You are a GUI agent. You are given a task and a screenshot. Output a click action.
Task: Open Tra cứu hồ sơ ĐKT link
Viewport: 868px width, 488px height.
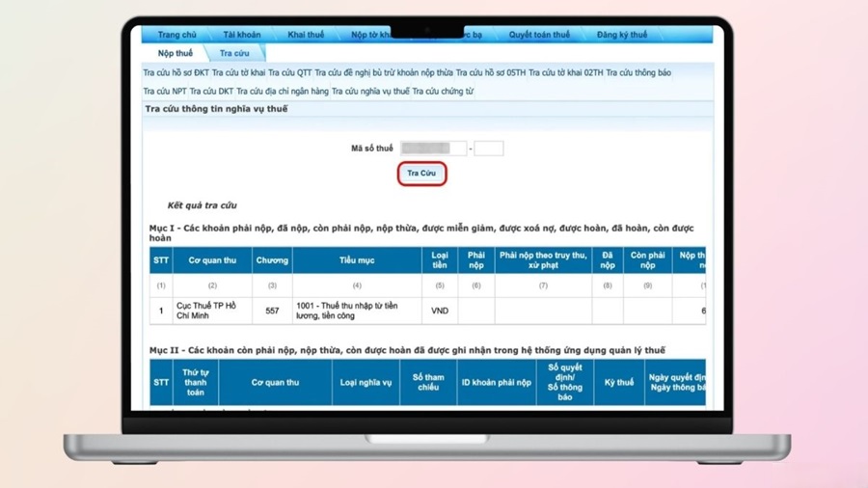tap(176, 72)
